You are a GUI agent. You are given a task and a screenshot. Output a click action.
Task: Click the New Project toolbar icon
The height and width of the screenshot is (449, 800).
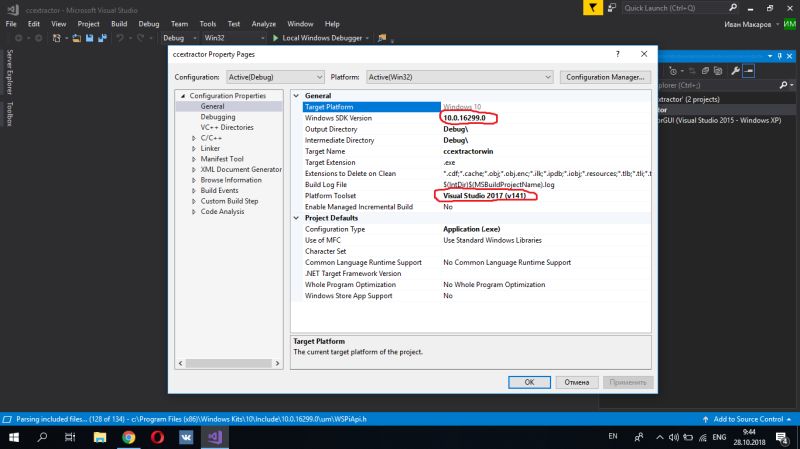click(57, 38)
